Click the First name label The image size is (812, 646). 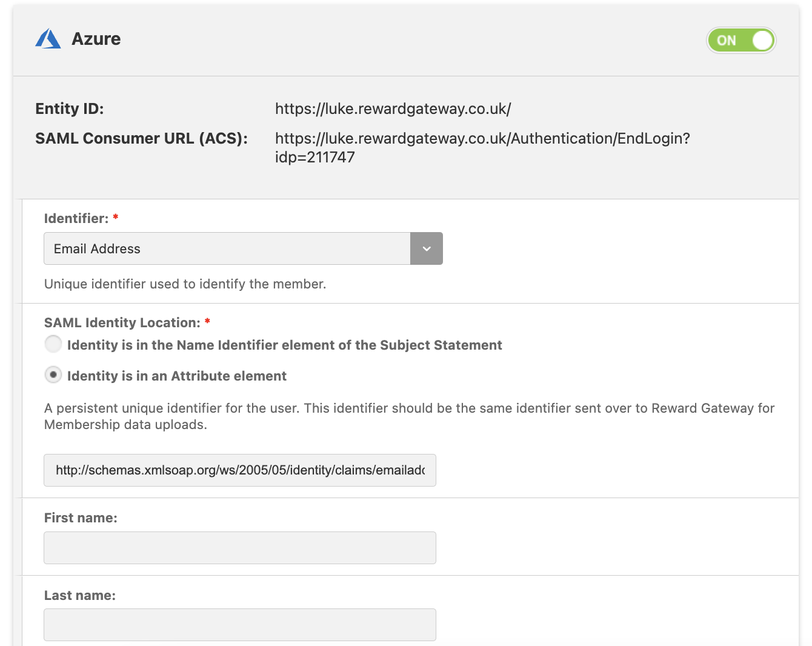[x=81, y=518]
